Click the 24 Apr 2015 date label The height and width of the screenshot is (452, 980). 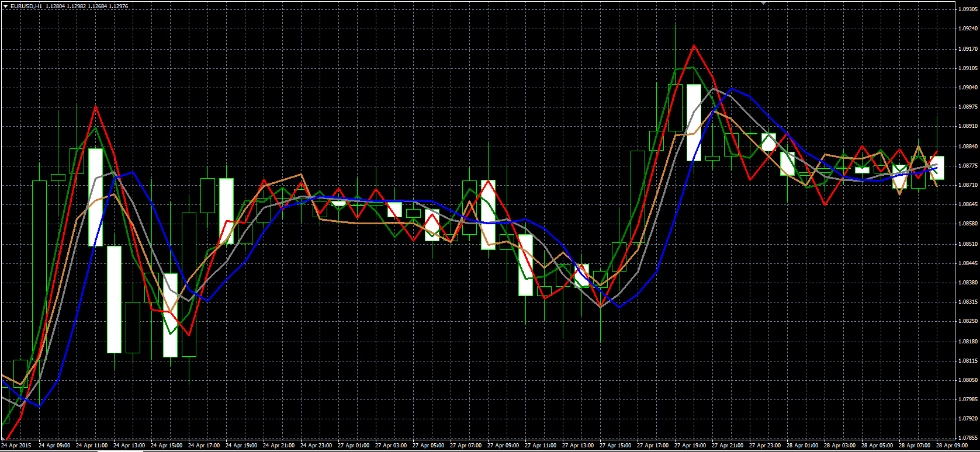coord(16,446)
